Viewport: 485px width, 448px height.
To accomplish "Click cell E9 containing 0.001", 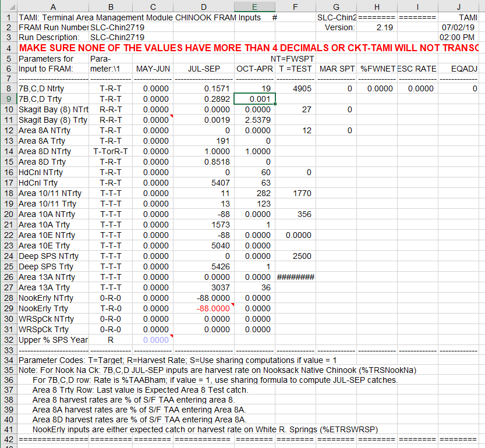I will (254, 99).
